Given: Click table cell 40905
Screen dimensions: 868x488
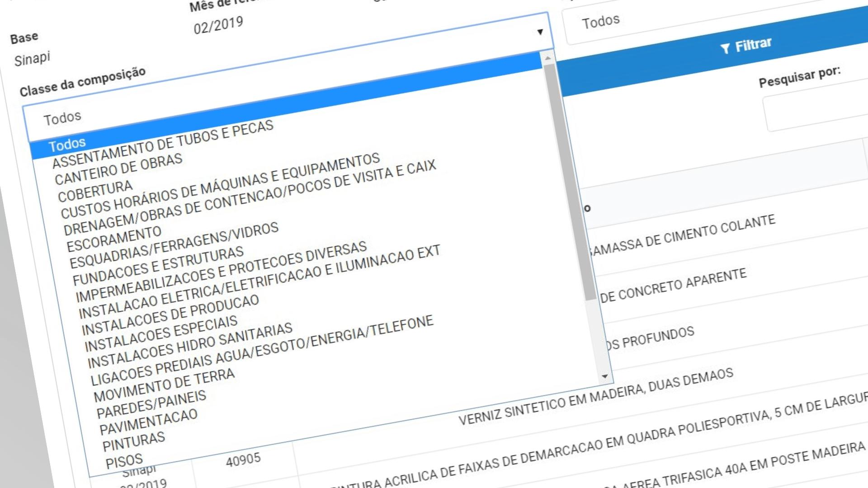Looking at the screenshot, I should click(x=243, y=460).
